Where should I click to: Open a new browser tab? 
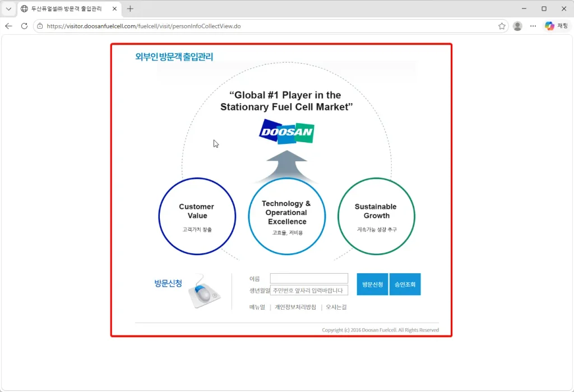click(130, 9)
